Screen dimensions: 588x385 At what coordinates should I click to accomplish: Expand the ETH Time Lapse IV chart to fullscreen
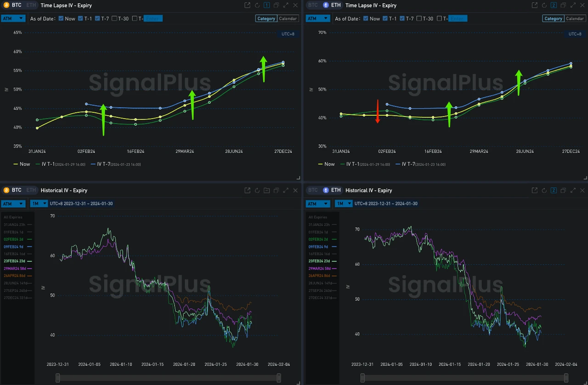point(573,5)
